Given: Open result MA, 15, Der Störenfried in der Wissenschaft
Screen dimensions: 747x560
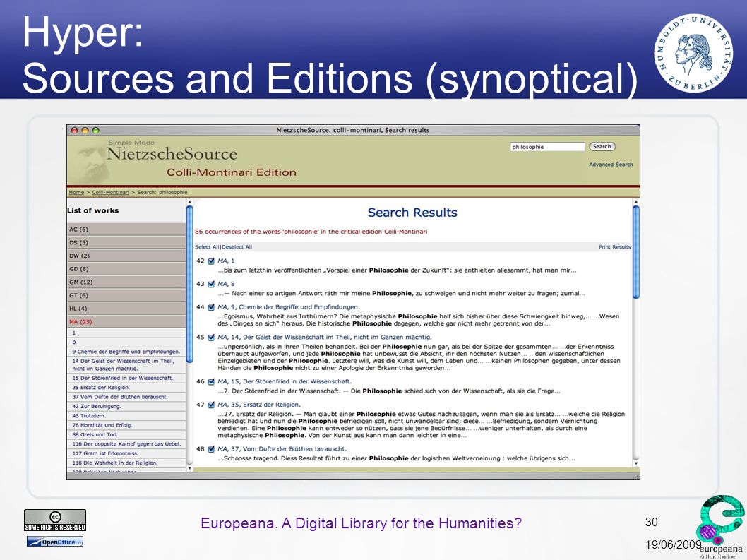Looking at the screenshot, I should click(285, 382).
